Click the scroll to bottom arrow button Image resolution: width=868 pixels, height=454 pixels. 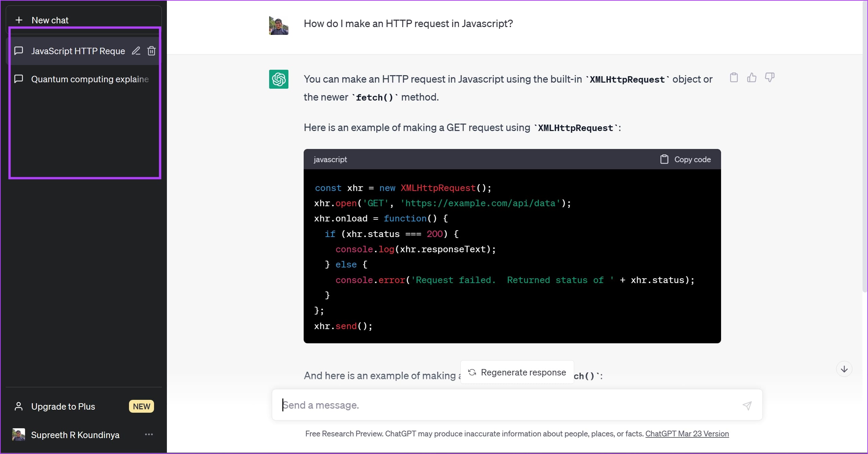pos(844,369)
